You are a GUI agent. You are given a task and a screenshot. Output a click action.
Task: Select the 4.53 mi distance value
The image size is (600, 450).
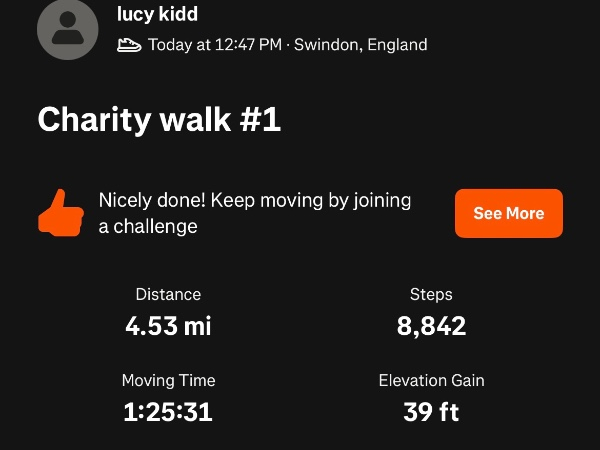(x=168, y=326)
